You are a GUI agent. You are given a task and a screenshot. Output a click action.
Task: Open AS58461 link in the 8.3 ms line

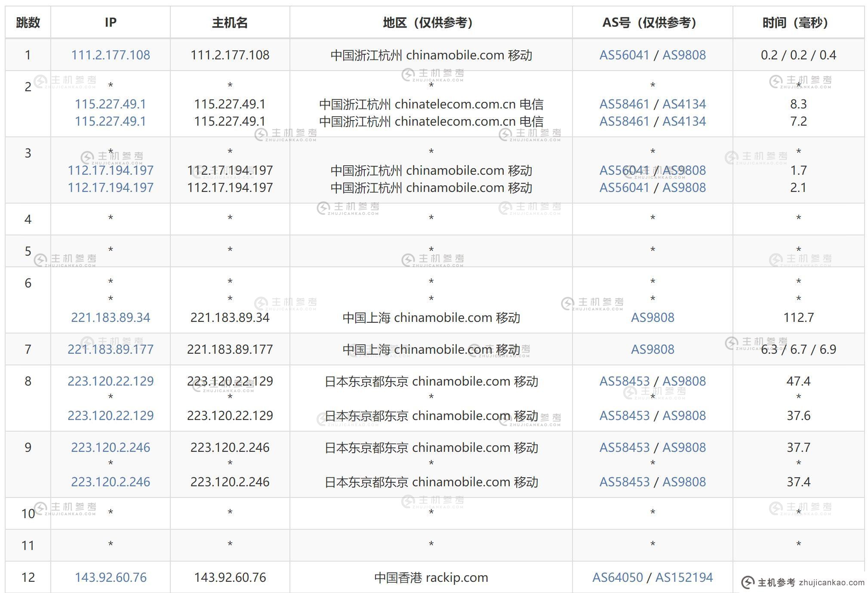pos(624,104)
